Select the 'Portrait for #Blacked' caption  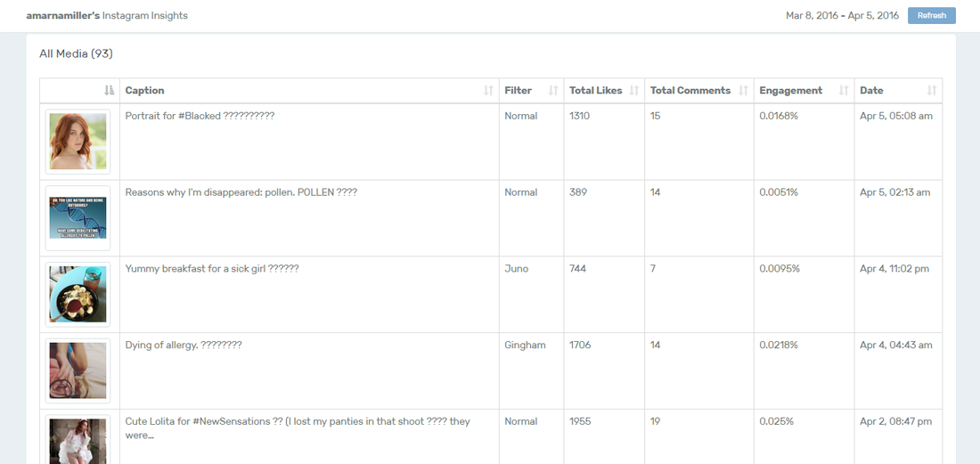pyautogui.click(x=200, y=116)
